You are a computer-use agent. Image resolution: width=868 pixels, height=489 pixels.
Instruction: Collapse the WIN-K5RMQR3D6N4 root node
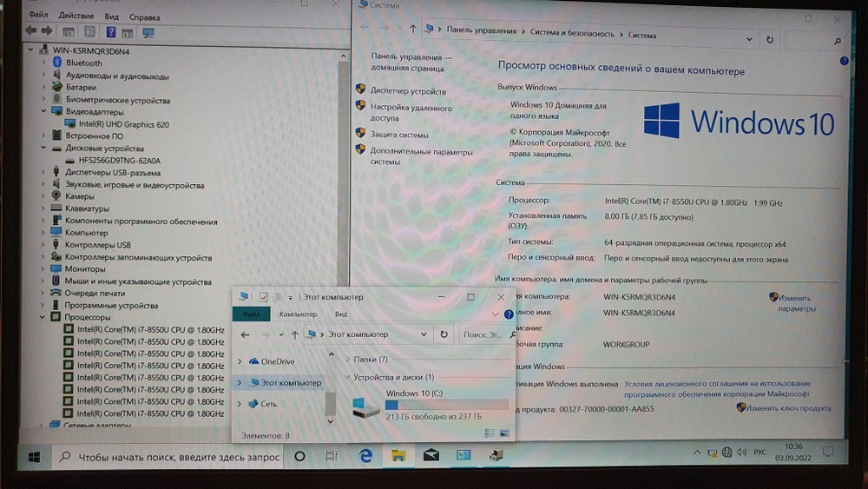coord(31,50)
